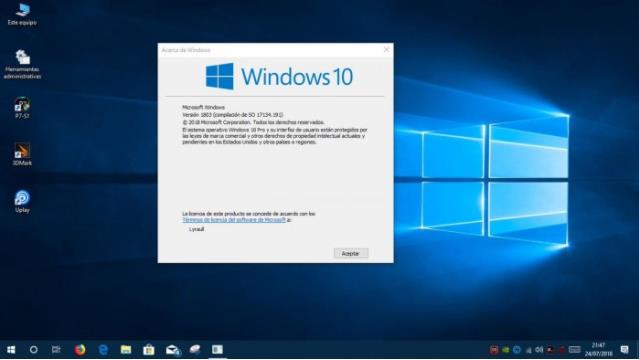639x360 pixels.
Task: Open Task View from the taskbar
Action: click(56, 350)
